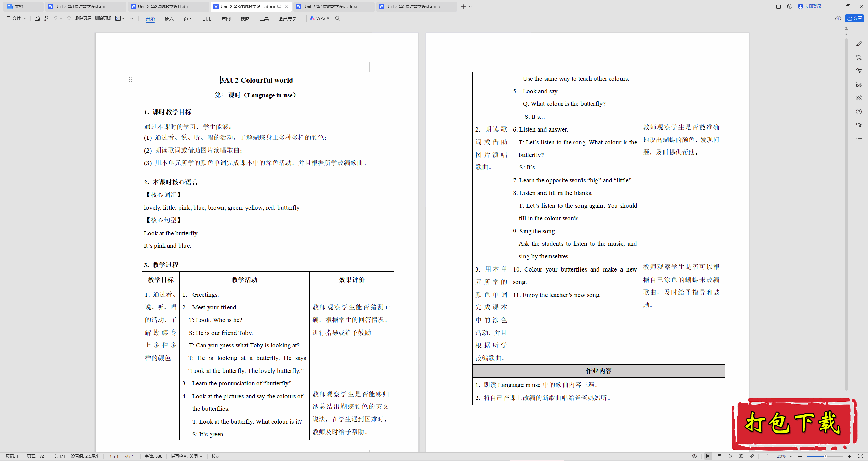Expand the undo history dropdown arrow
Viewport: 868px width, 461px height.
click(x=61, y=18)
